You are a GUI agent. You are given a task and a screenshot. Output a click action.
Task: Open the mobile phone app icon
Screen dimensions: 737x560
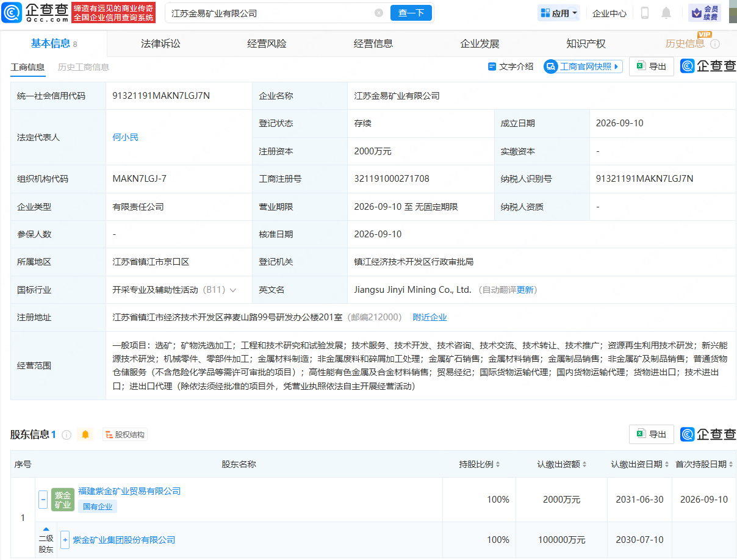(x=645, y=13)
